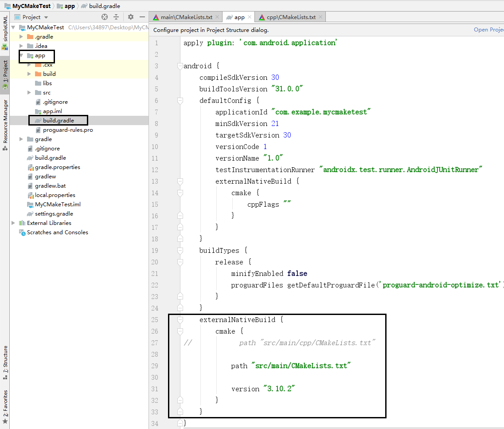Screen dimensions: 504x429
Task: Expand the .idea folder
Action: tap(21, 46)
